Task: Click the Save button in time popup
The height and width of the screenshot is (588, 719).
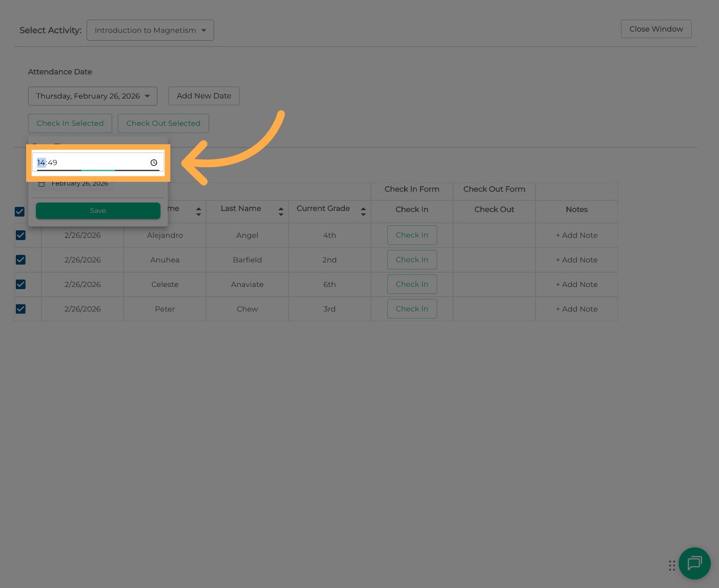Action: tap(98, 211)
